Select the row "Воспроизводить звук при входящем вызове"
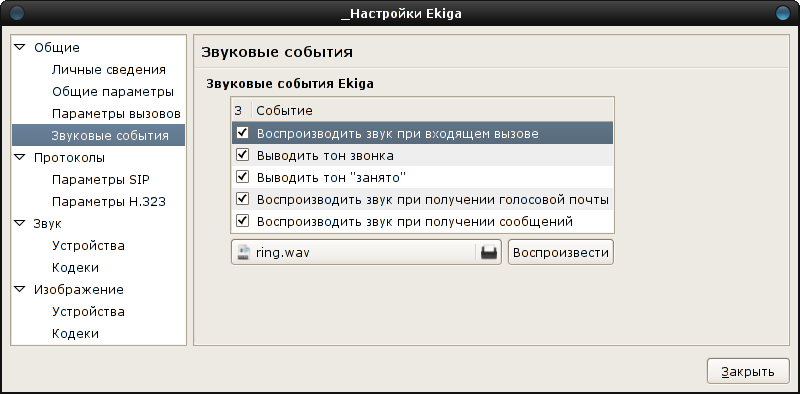Viewport: 800px width, 394px height. point(422,133)
